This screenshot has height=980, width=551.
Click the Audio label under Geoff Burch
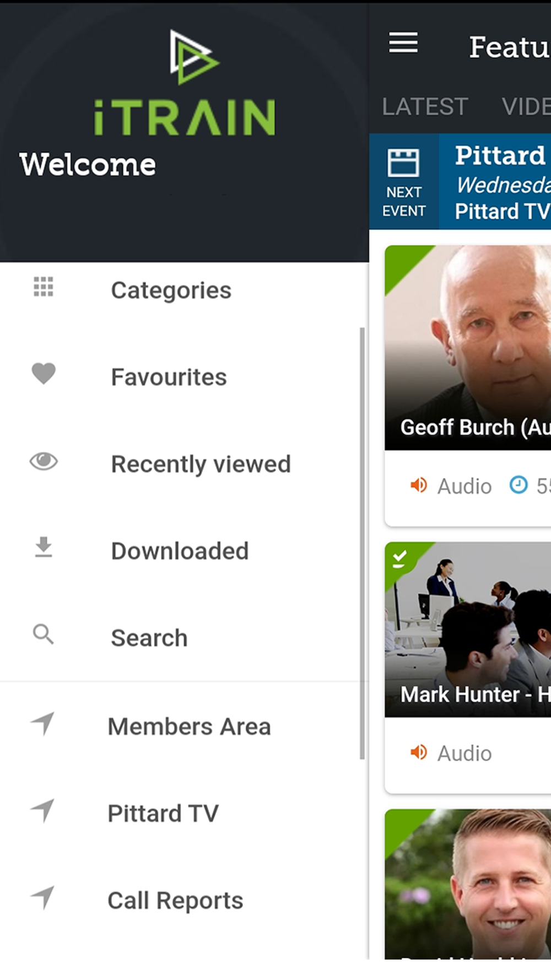coord(464,486)
